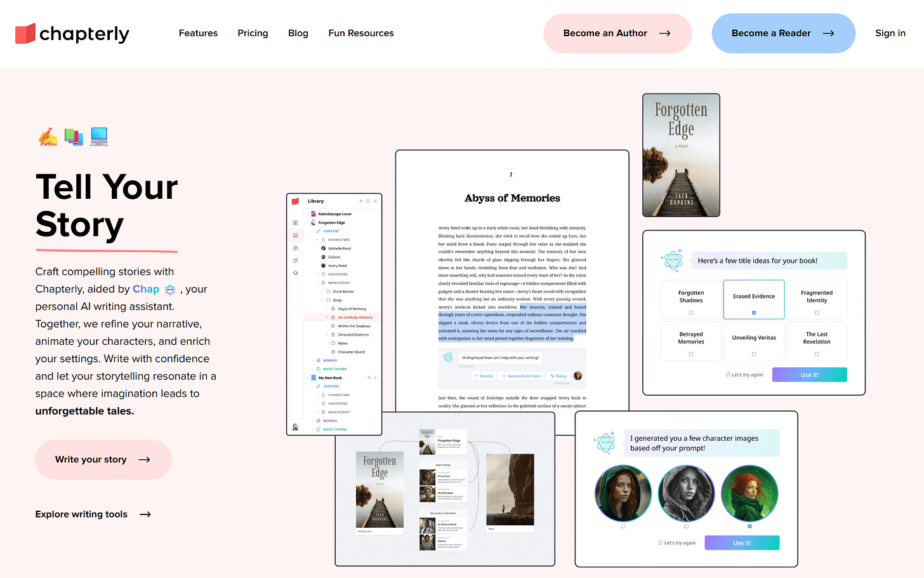
Task: Select The Last Revelation checkbox
Action: [x=817, y=354]
